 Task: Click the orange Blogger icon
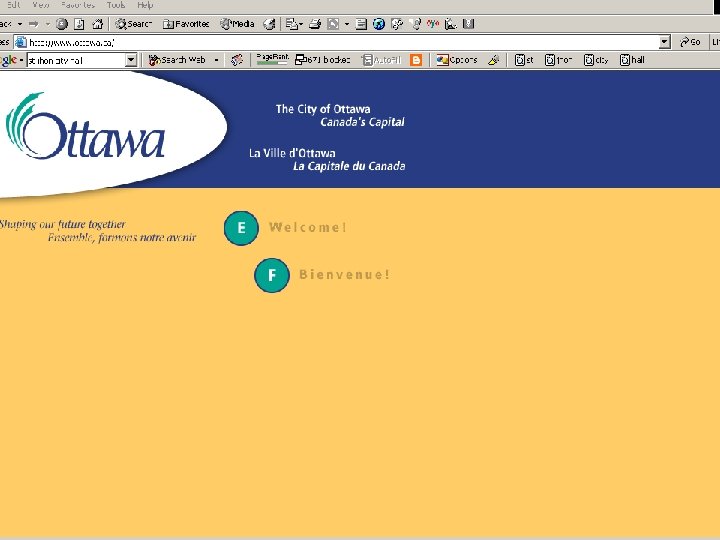[x=416, y=60]
